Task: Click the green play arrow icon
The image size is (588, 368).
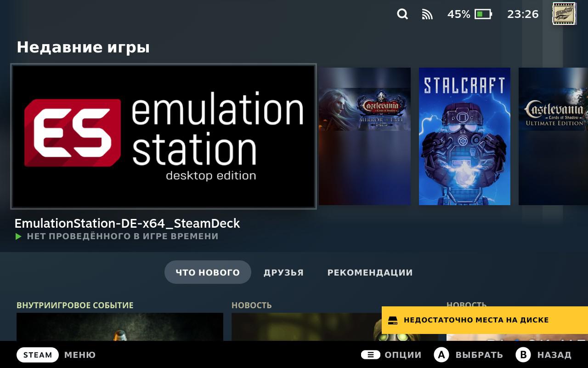Action: (x=18, y=236)
